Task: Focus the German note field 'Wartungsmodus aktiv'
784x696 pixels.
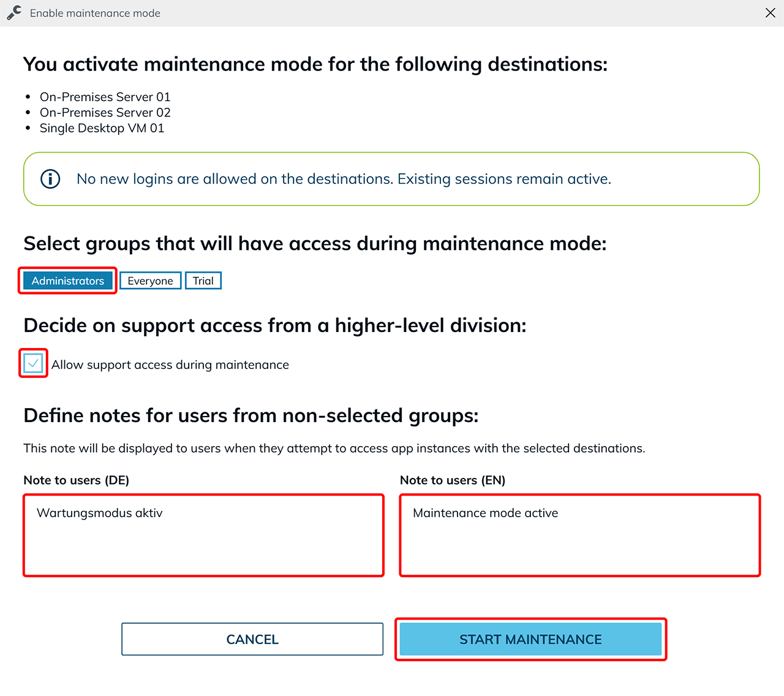Action: click(x=203, y=535)
